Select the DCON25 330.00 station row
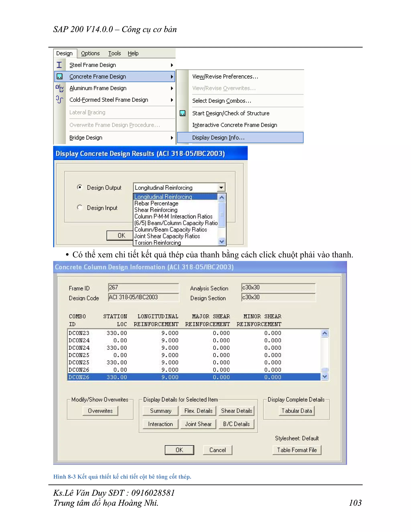Image resolution: width=411 pixels, height=532 pixels. (194, 362)
